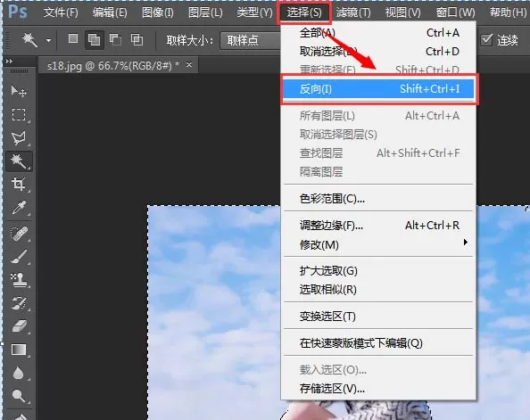Select the Spot Healing Brush tool

[x=19, y=233]
